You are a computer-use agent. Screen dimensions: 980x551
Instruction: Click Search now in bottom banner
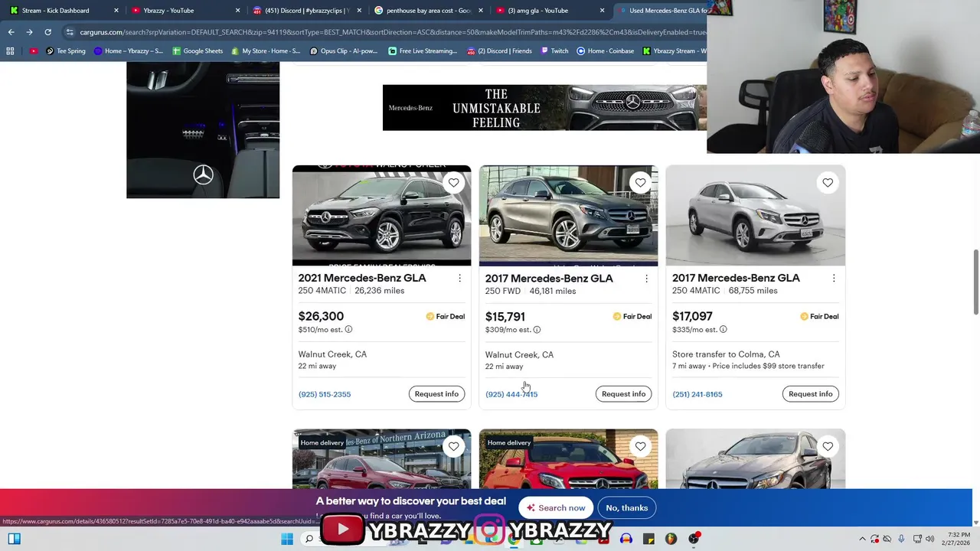pos(557,508)
